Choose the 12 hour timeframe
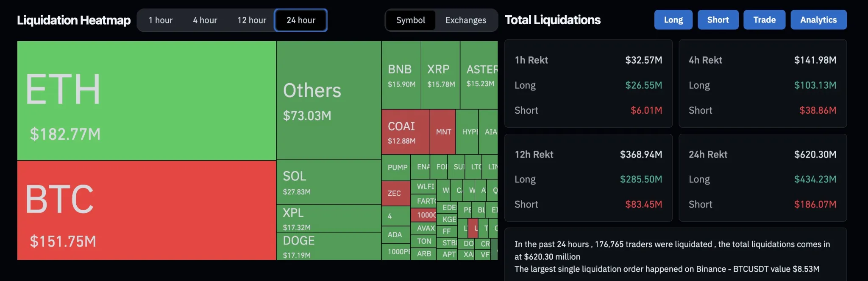 [252, 20]
